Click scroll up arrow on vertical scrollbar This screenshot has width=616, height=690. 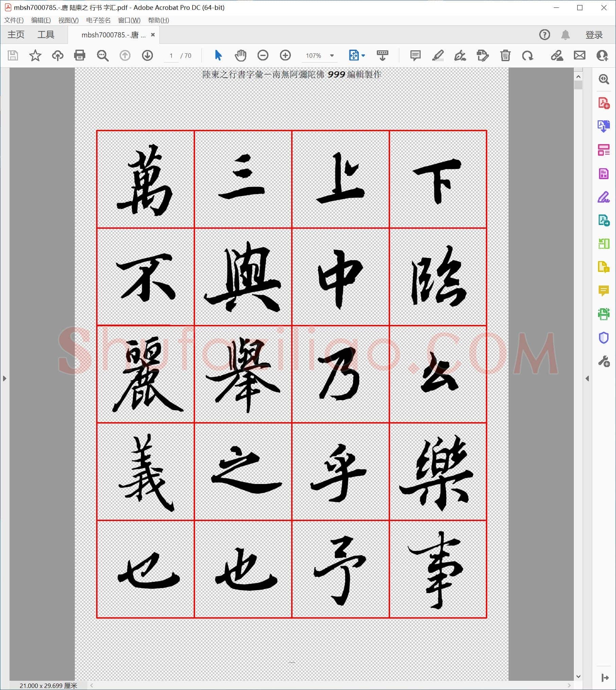[578, 77]
